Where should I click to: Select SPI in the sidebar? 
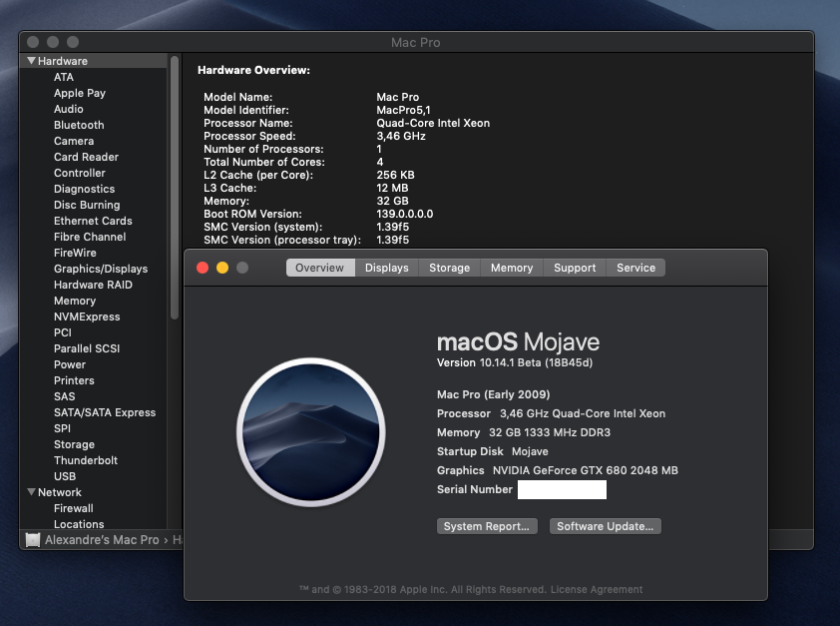[x=62, y=428]
